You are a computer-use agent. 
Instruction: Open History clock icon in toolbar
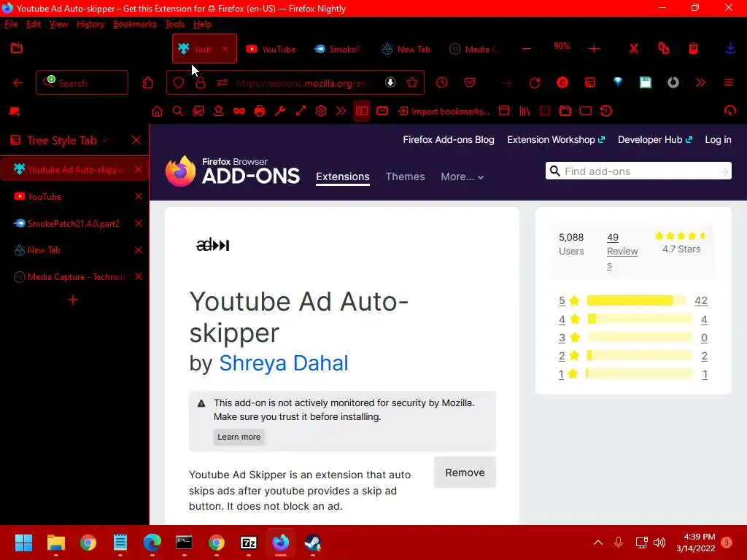click(441, 82)
